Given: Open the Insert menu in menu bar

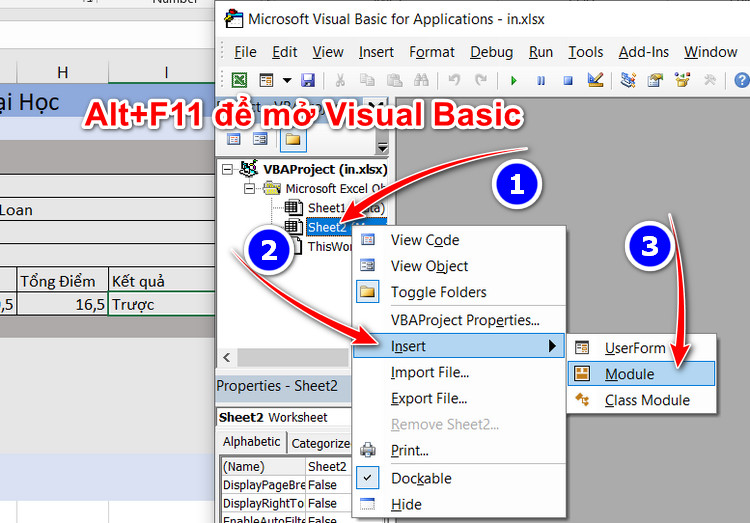Looking at the screenshot, I should point(376,52).
